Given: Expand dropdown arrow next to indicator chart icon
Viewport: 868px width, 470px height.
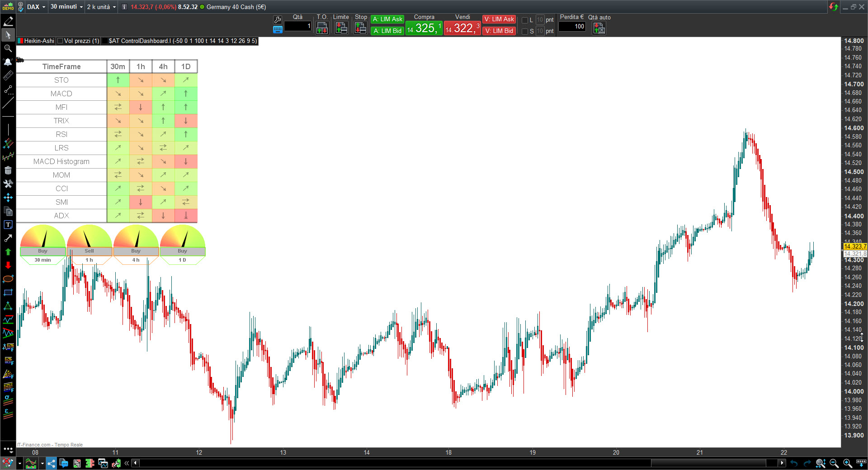Looking at the screenshot, I should [x=42, y=463].
